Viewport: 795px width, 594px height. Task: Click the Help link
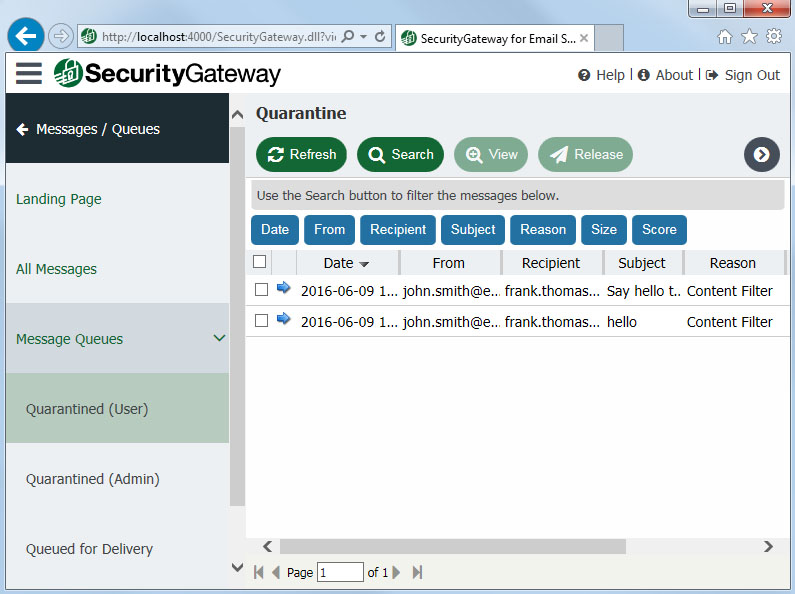pos(610,75)
